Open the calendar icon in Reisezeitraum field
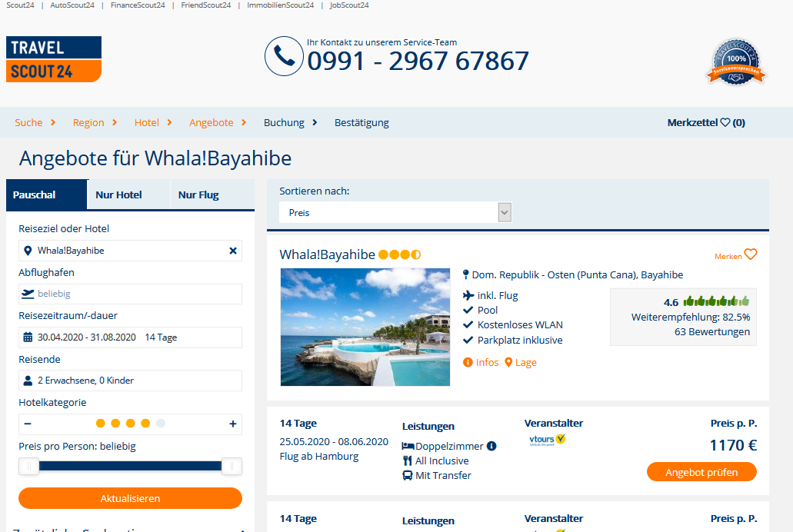Viewport: 793px width, 532px height. point(28,337)
